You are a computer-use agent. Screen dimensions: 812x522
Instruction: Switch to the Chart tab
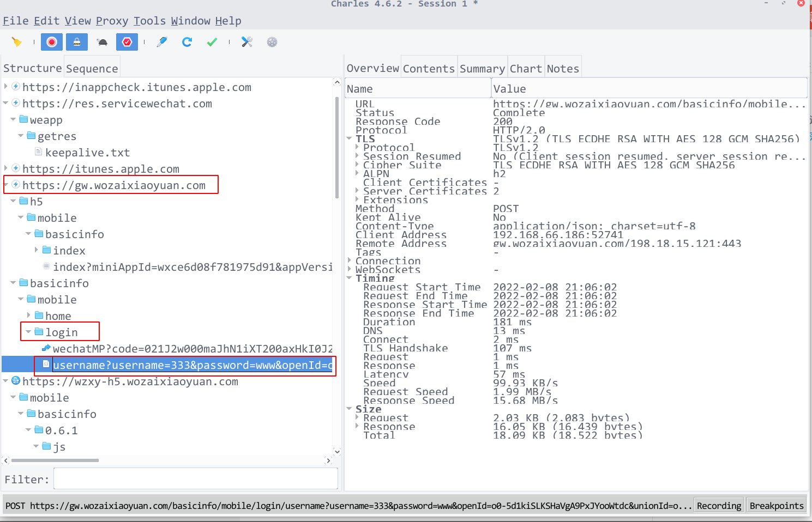click(526, 69)
